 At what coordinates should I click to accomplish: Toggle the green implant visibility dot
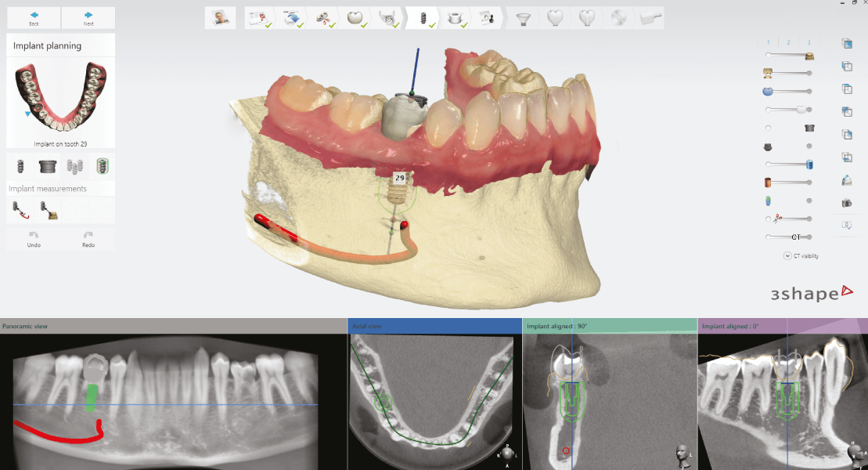[809, 201]
